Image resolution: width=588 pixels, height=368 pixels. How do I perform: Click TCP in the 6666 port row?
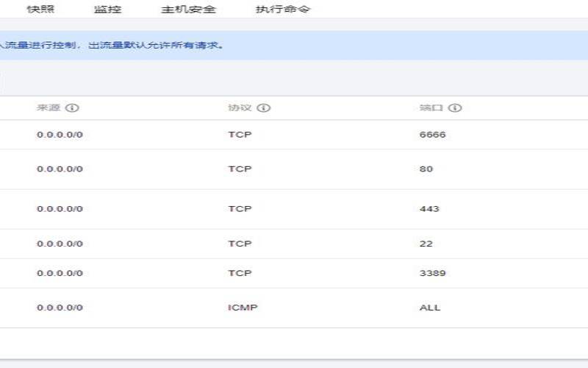point(240,135)
